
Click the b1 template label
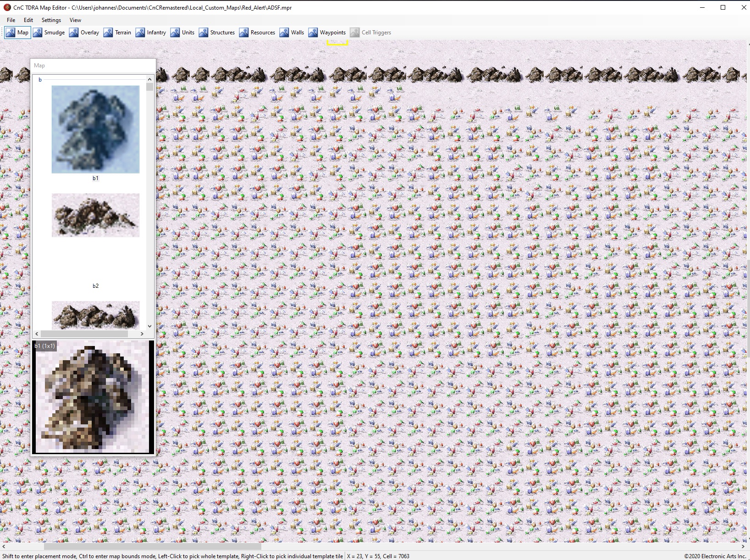click(x=95, y=178)
